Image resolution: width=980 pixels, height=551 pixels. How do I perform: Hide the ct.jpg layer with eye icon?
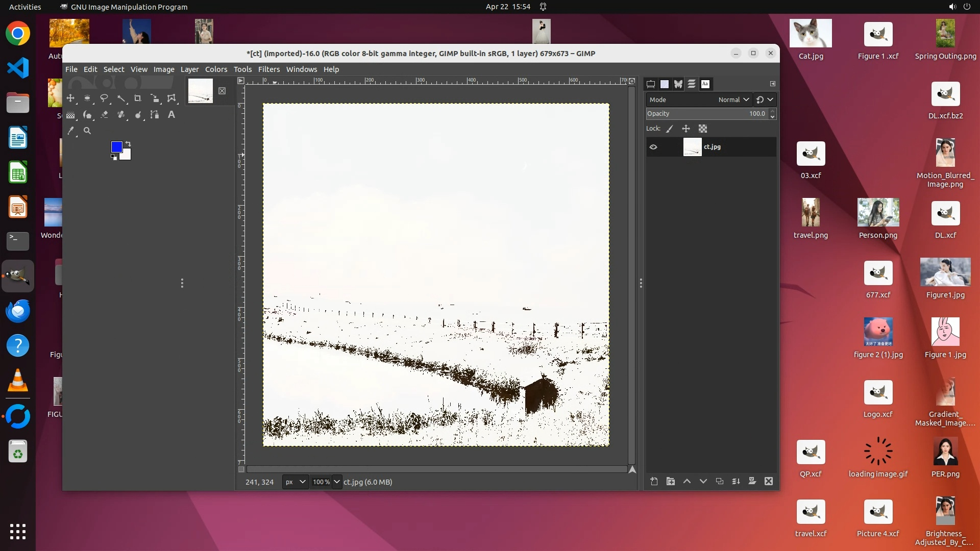[653, 147]
